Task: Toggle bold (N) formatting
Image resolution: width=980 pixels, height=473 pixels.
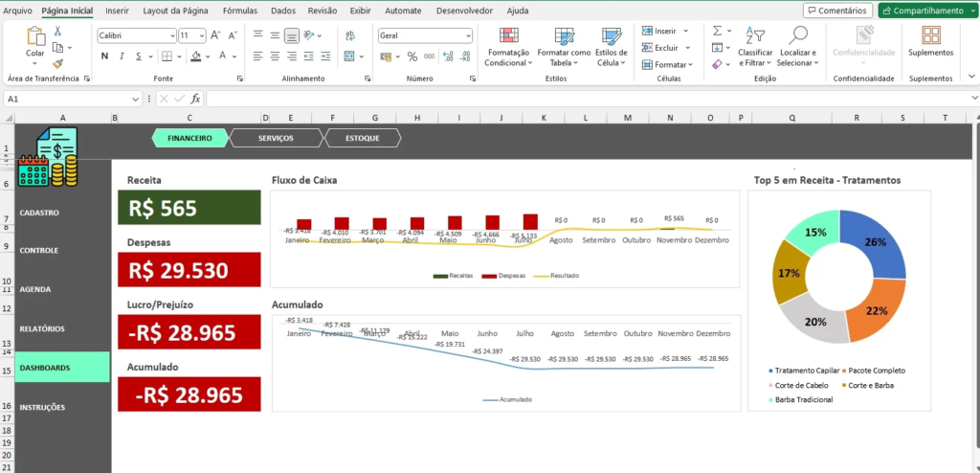Action: pos(104,56)
